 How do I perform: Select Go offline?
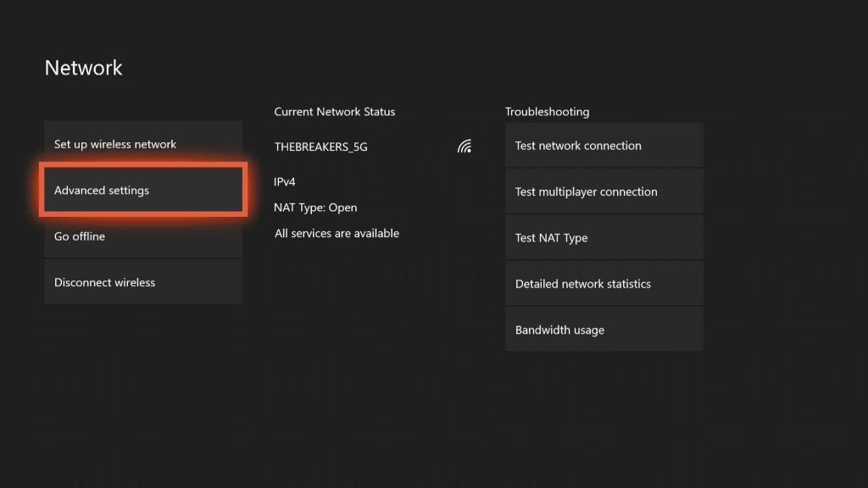(143, 236)
